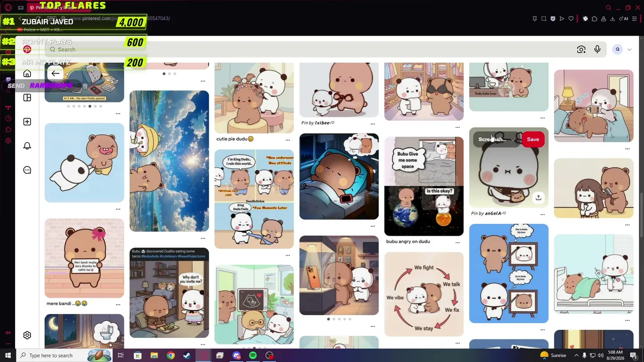
Task: Open more options for pin by Ixibee
Action: click(x=373, y=124)
